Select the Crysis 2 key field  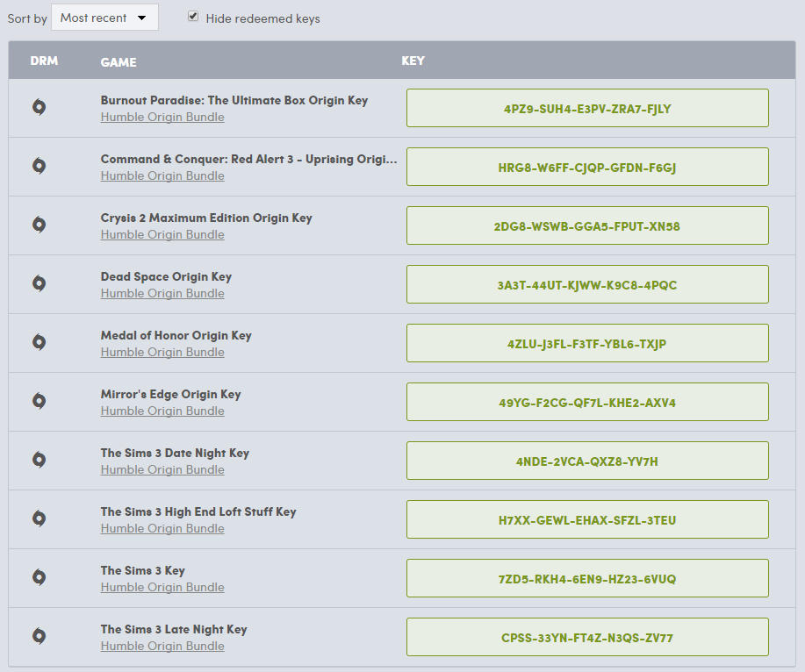587,226
